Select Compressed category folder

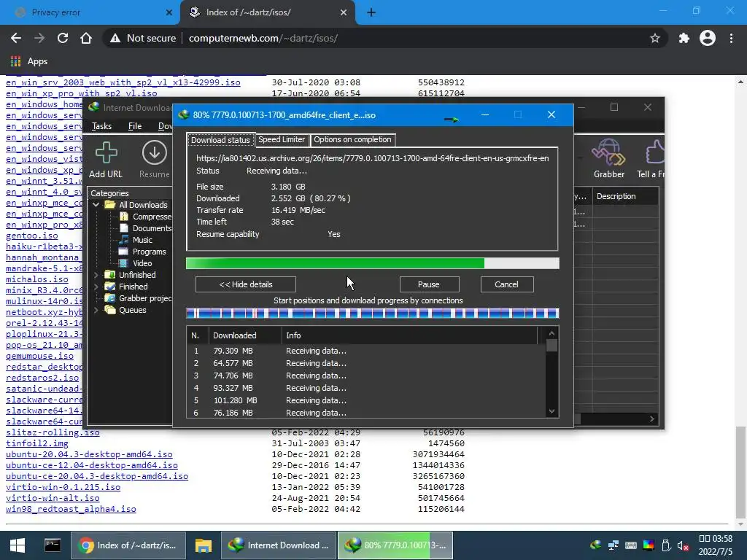(x=145, y=217)
